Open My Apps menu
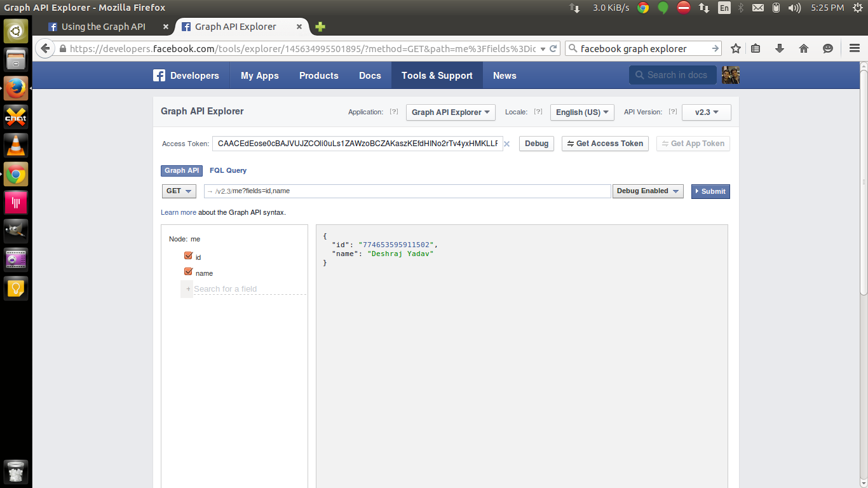The image size is (868, 488). tap(260, 76)
